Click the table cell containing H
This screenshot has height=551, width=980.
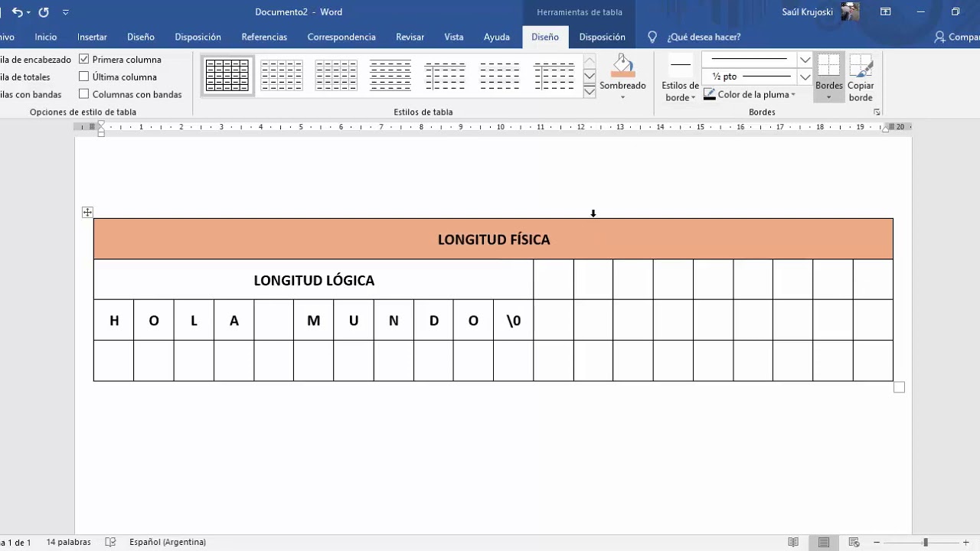coord(113,320)
